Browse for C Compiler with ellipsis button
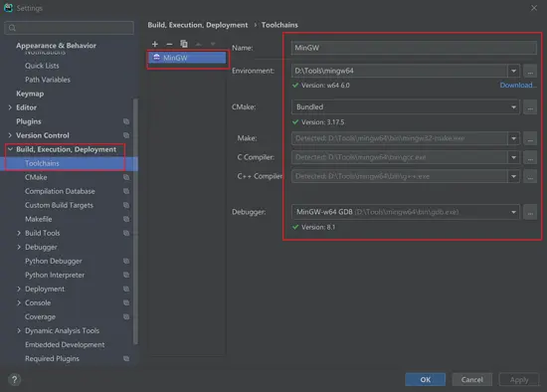 (x=530, y=158)
